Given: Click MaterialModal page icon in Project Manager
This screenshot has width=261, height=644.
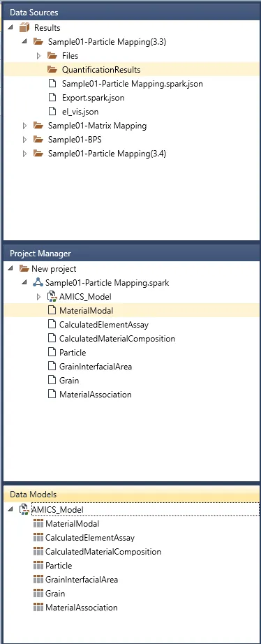Looking at the screenshot, I should pos(52,311).
